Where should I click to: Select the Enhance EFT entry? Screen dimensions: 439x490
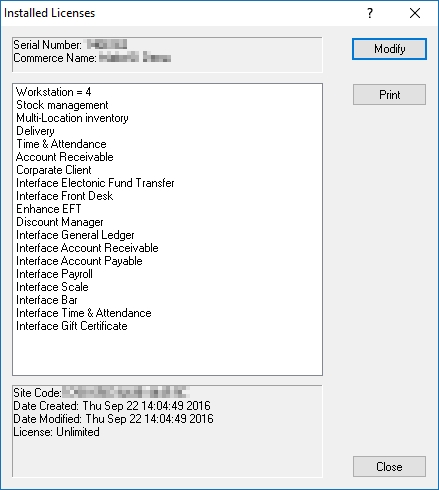pos(49,209)
